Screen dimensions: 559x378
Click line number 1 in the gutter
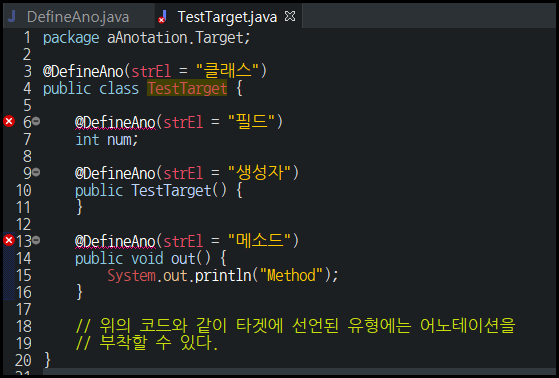point(27,37)
